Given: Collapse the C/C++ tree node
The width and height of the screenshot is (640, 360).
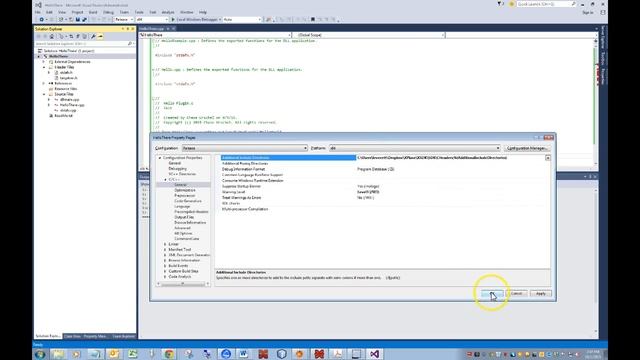Looking at the screenshot, I should pyautogui.click(x=165, y=180).
